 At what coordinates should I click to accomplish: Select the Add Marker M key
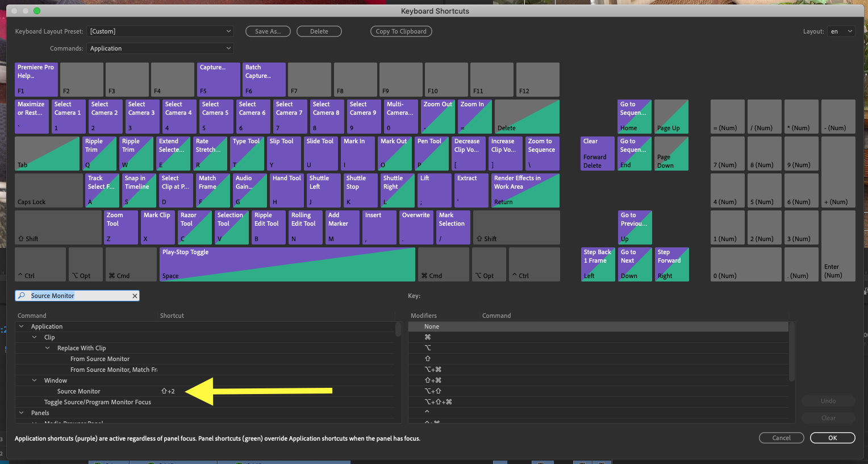[x=343, y=227]
